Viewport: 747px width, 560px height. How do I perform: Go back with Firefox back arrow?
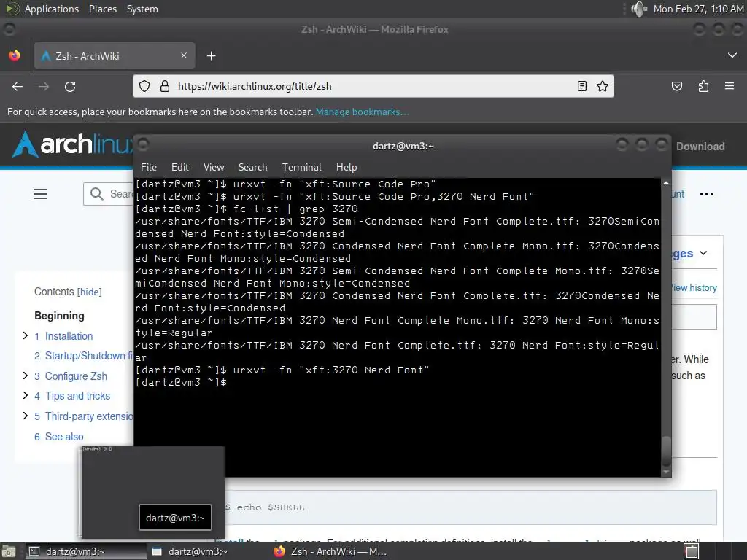(18, 87)
